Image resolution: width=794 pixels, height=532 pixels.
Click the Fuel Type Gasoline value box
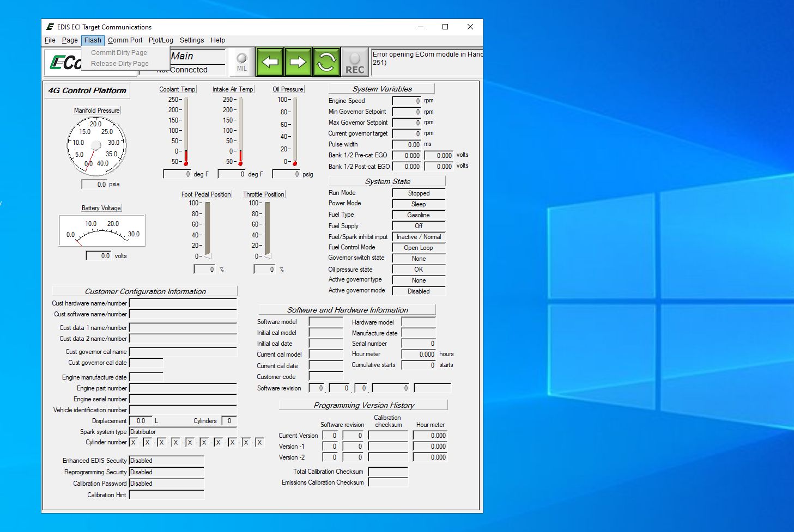pos(419,215)
